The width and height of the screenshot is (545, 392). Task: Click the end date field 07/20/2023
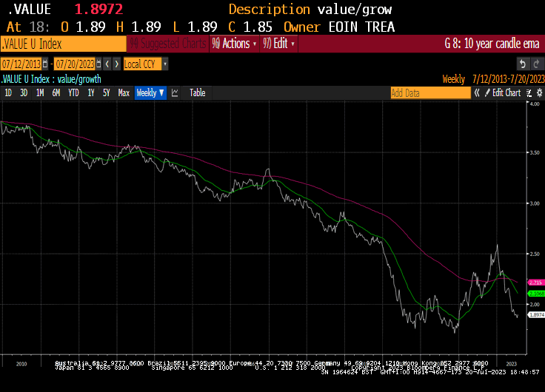(75, 64)
